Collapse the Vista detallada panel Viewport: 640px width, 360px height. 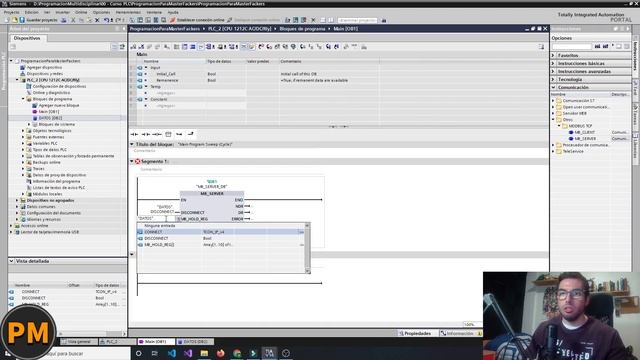coord(11,261)
